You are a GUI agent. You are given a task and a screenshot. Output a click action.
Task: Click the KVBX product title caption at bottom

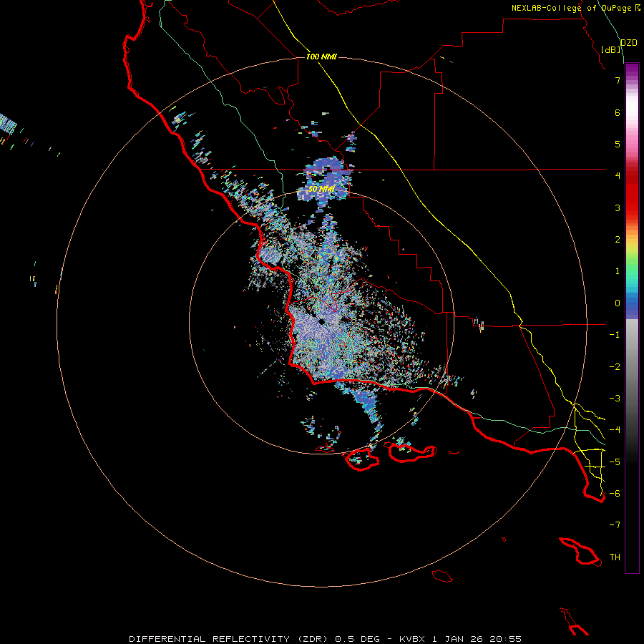click(x=326, y=639)
